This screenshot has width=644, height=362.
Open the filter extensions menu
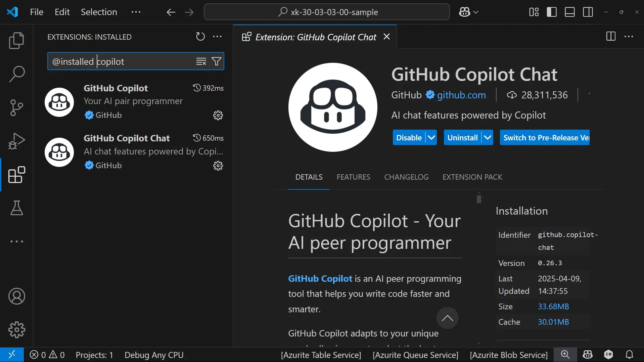[217, 61]
